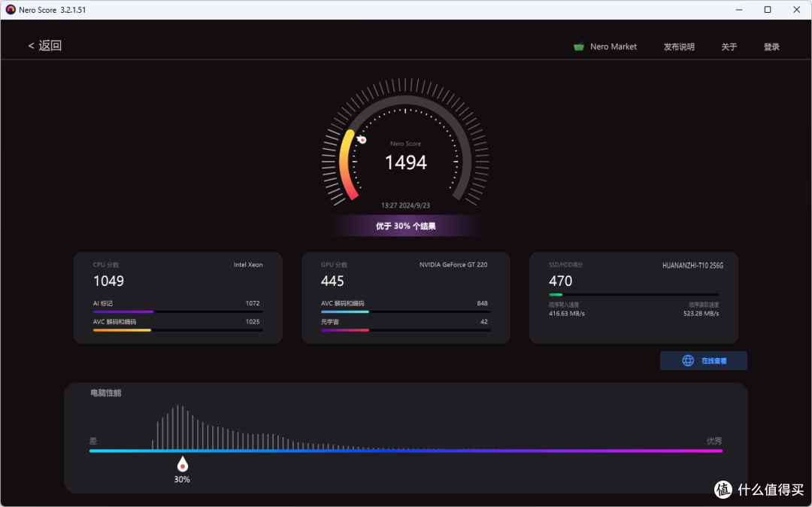The height and width of the screenshot is (507, 812).
Task: Click the AI 标记 purple progress bar
Action: pos(177,311)
